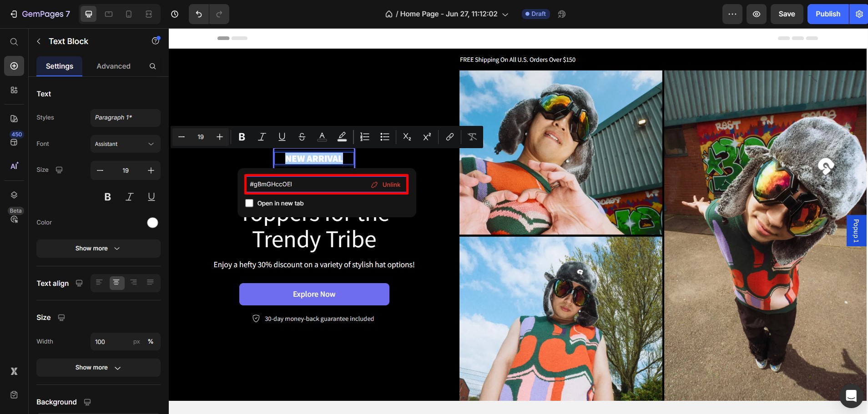Screen dimensions: 868x414
Task: Expand Show more under Color settings
Action: click(x=98, y=249)
